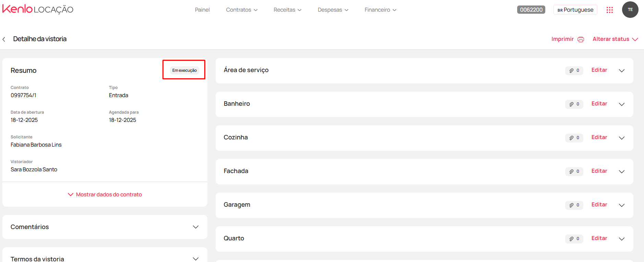Open the Alterar status dropdown

(x=615, y=39)
